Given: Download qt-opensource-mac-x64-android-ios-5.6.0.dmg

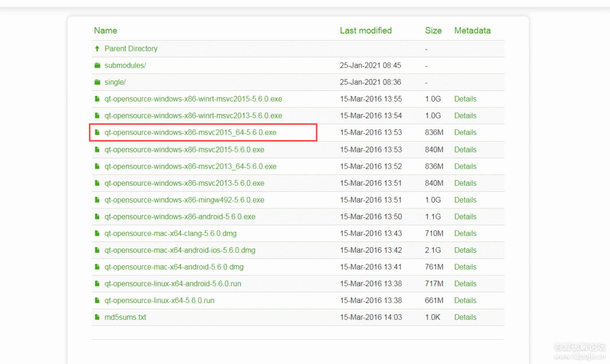Looking at the screenshot, I should click(x=180, y=249).
